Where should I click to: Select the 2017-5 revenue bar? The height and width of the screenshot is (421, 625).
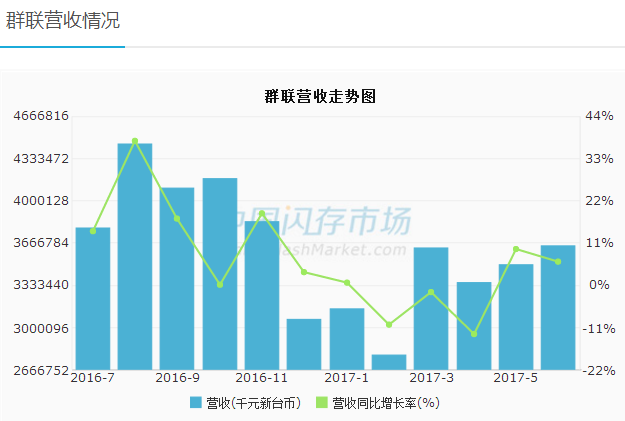(x=516, y=317)
